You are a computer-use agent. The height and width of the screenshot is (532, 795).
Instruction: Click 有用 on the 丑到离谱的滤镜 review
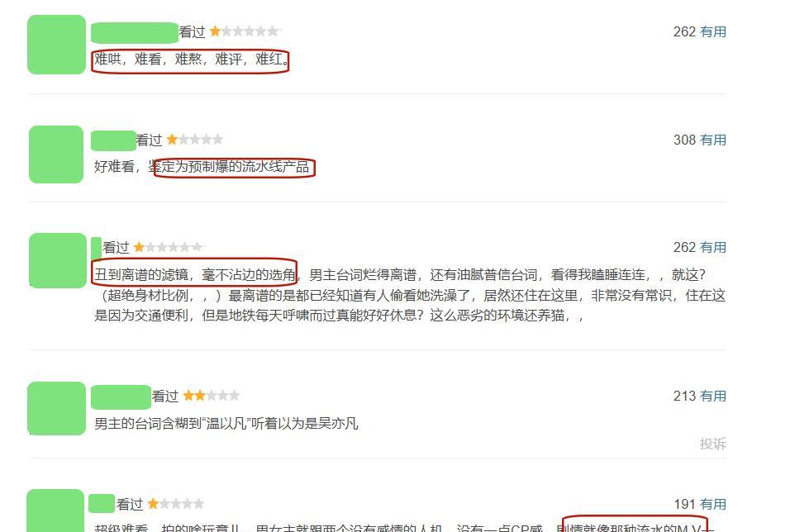click(x=713, y=247)
